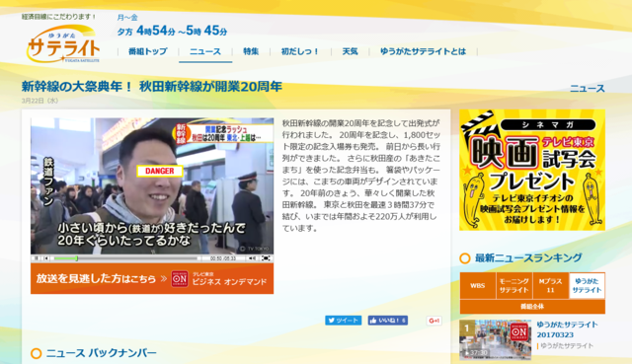Click the ビジネス オンデマンド ON logo icon

[180, 278]
